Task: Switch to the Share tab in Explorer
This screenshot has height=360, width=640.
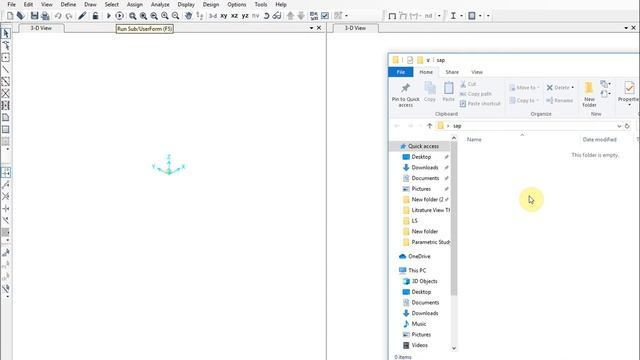Action: [452, 72]
